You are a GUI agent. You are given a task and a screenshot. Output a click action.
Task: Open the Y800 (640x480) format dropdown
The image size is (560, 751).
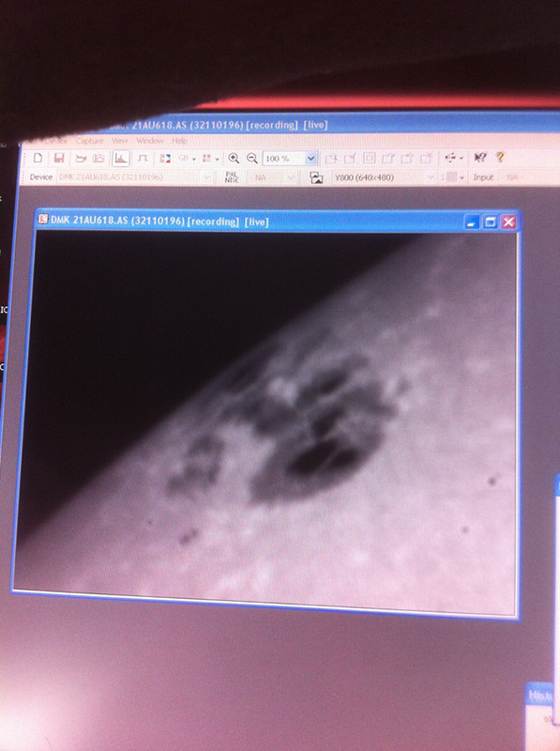(x=385, y=177)
